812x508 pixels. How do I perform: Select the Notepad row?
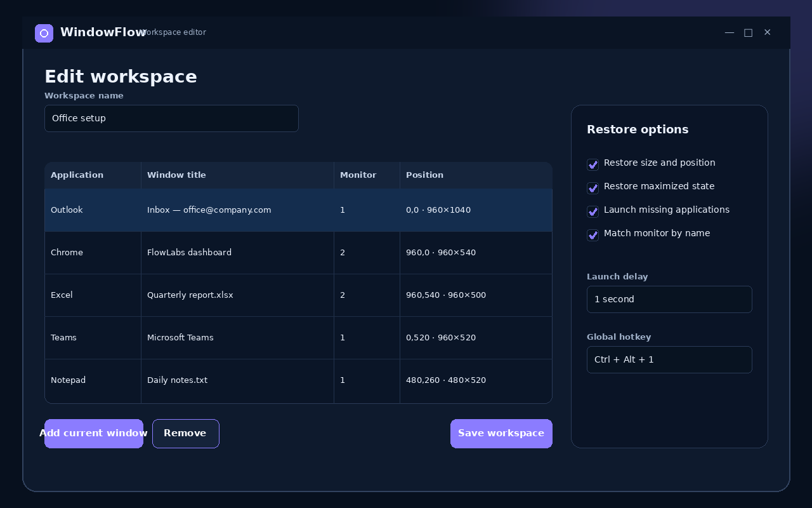[x=298, y=380]
